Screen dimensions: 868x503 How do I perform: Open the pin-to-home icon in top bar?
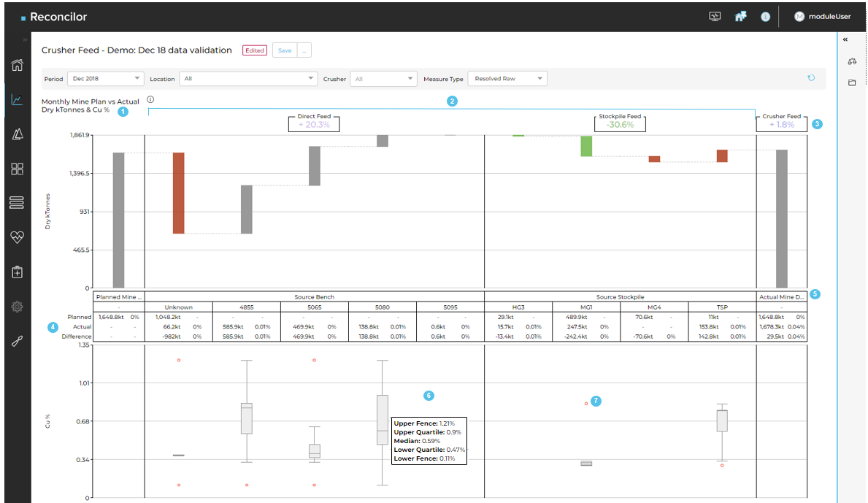click(740, 15)
